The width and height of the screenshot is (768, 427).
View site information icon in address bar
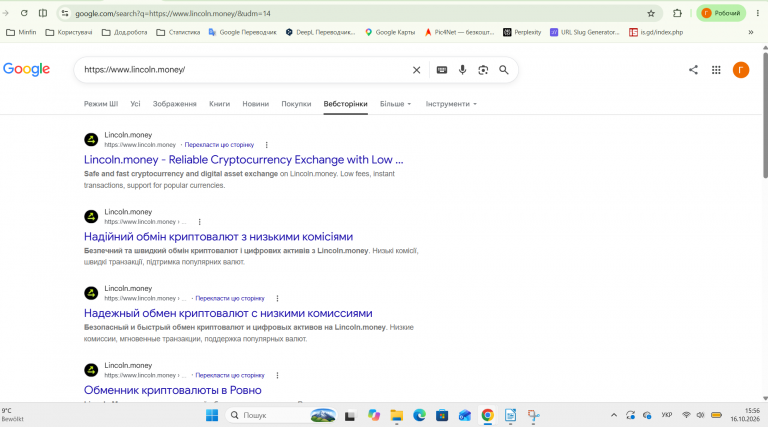click(65, 13)
